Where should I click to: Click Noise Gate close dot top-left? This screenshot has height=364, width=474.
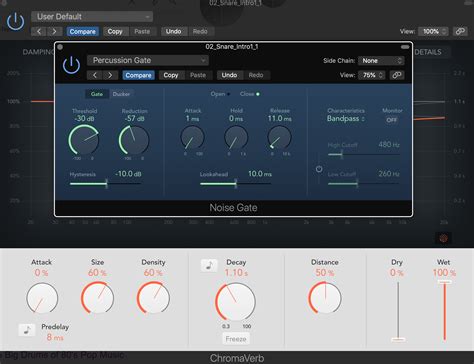point(60,47)
